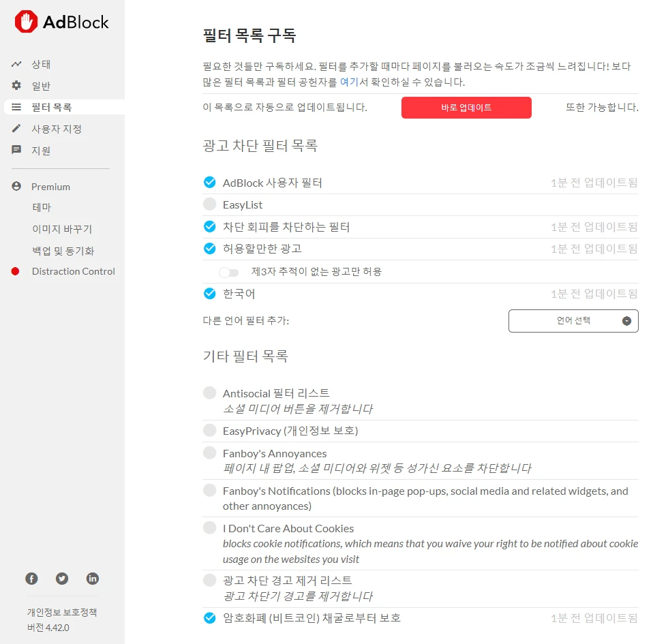This screenshot has height=644, width=668.
Task: Toggle 제3자 추적이 없는 광고만 허용 switch
Action: click(x=230, y=271)
